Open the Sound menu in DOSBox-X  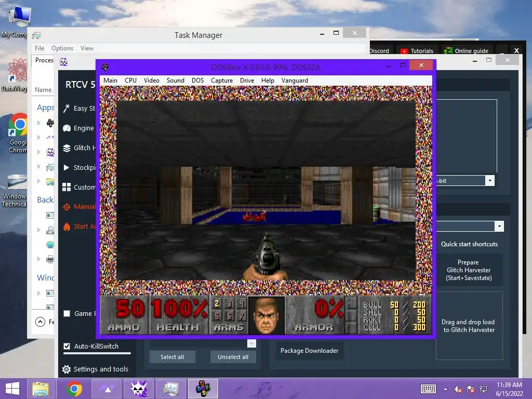[x=176, y=81]
